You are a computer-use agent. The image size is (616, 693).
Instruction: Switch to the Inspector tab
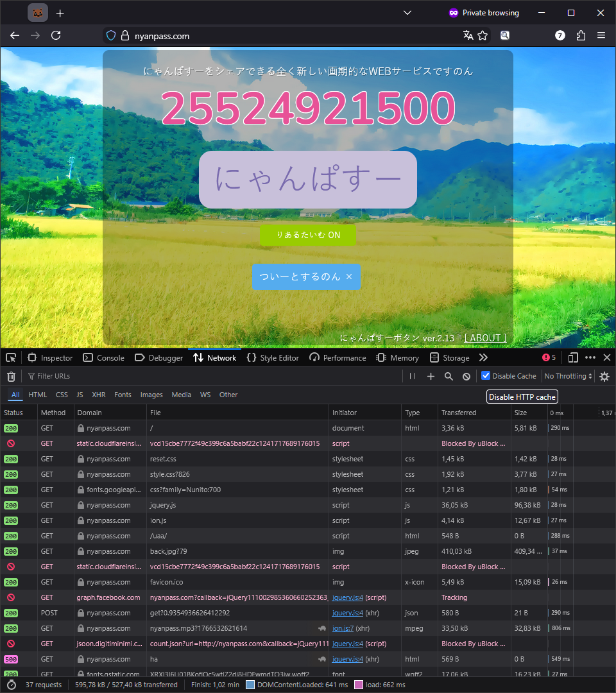click(50, 357)
